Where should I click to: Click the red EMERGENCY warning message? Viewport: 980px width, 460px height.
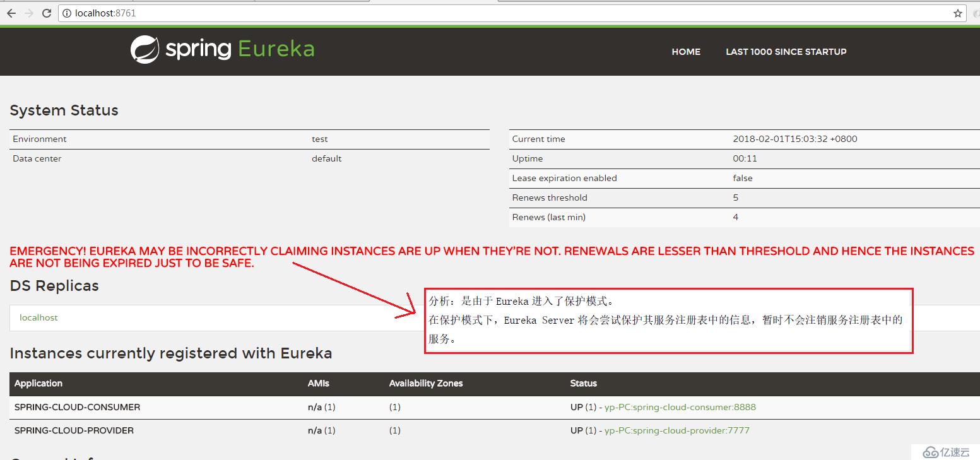click(x=492, y=257)
